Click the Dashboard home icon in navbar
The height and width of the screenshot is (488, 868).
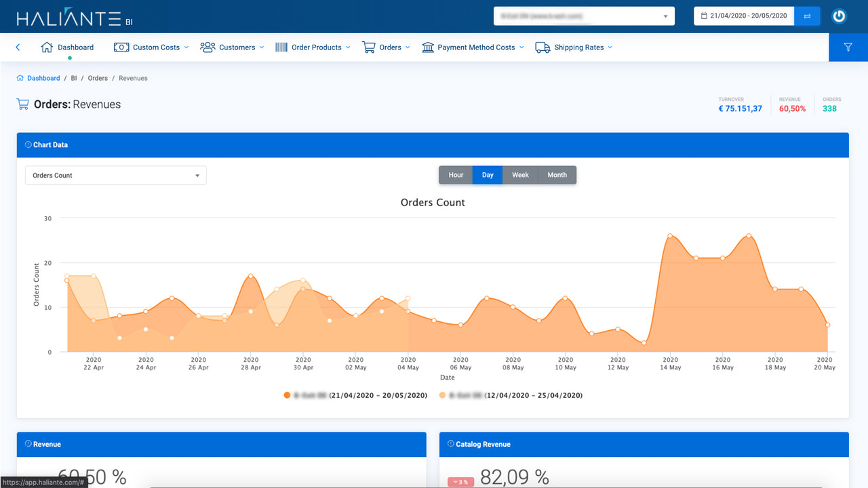click(x=47, y=47)
